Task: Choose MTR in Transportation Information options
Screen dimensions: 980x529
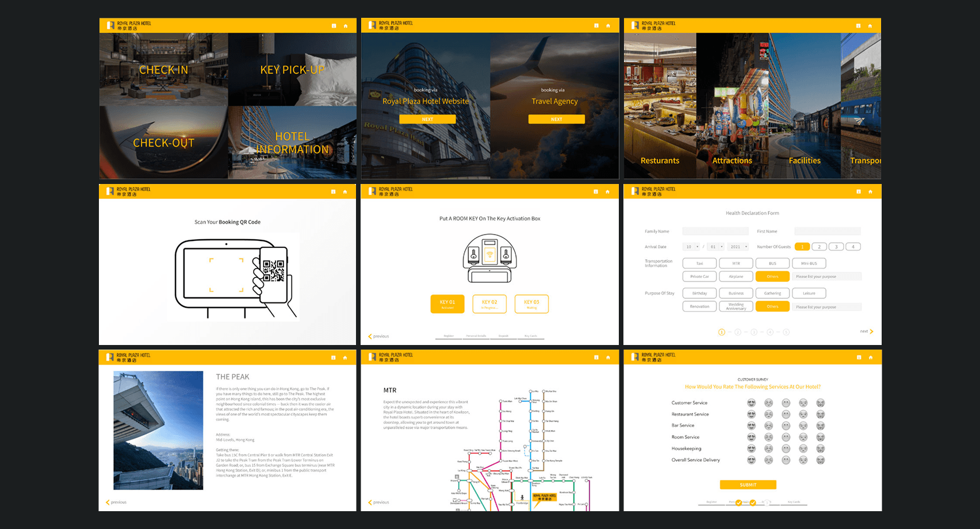Action: pyautogui.click(x=736, y=263)
